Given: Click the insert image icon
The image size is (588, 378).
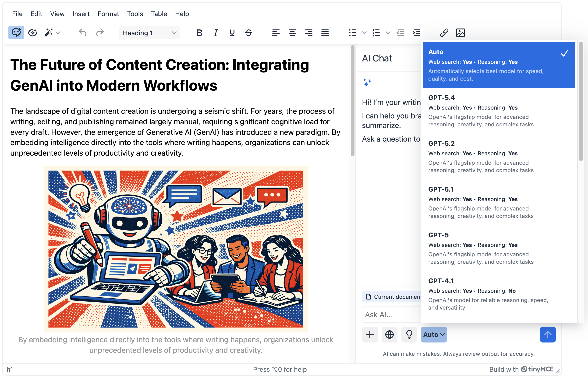Looking at the screenshot, I should [460, 33].
